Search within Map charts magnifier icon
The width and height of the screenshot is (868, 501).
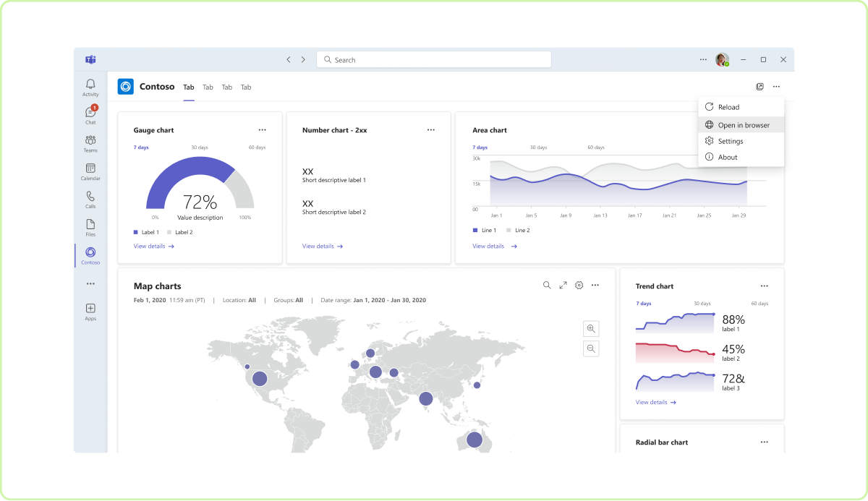pos(547,286)
